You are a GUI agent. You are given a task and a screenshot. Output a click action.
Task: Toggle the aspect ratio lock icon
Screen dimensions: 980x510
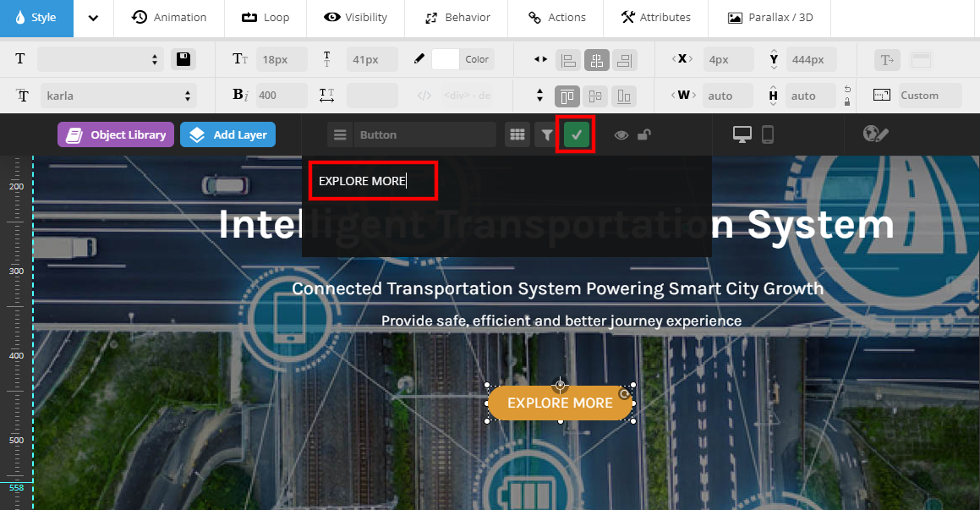click(x=847, y=101)
